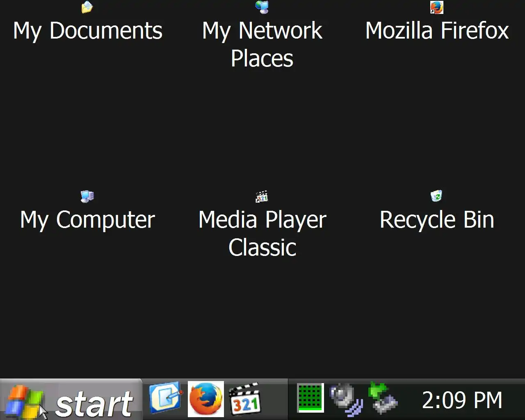Click the 2:09 PM taskbar clock
This screenshot has height=420, width=525.
[x=462, y=400]
